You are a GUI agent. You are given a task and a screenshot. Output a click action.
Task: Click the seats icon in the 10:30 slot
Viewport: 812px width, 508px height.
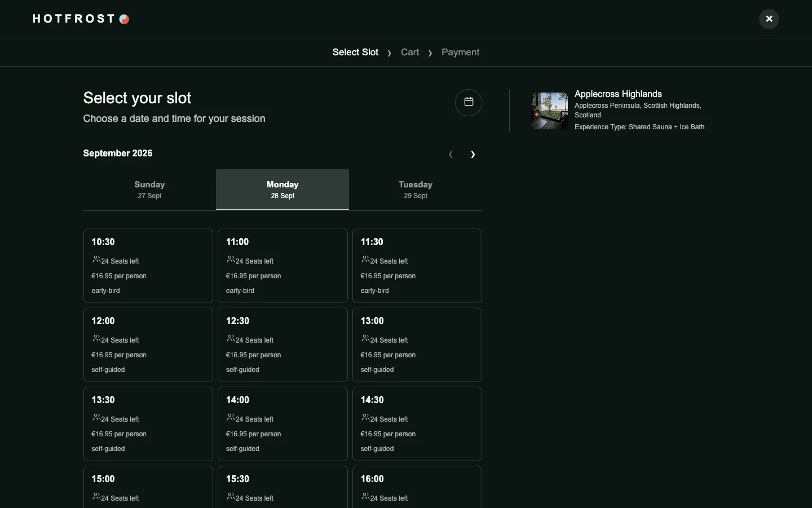click(x=96, y=260)
